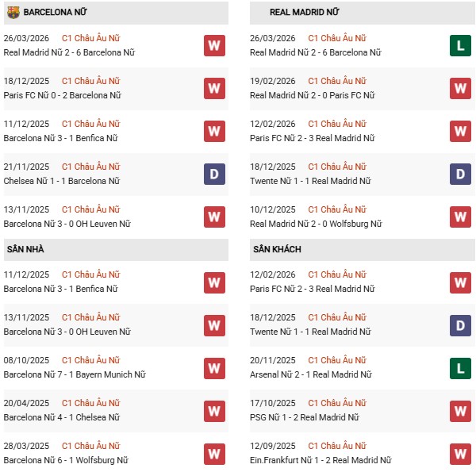476x472 pixels.
Task: Click the loss badge for Arsenal Nữ 2 - 1 Real Madrid
Action: 460,368
